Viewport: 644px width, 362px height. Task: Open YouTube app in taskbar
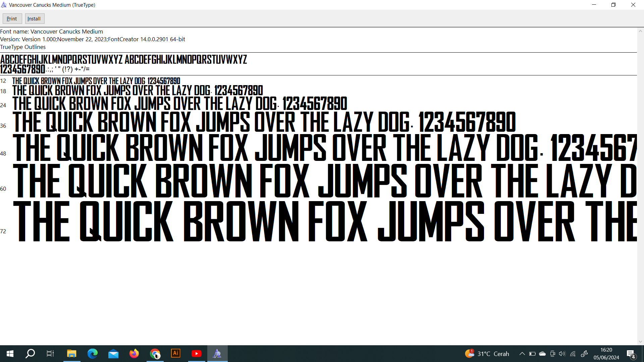point(197,354)
